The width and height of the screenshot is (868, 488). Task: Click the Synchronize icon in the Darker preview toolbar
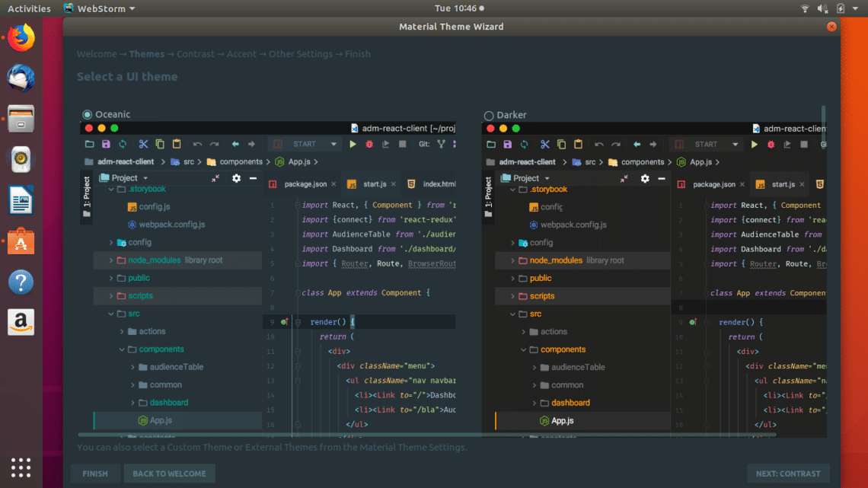tap(525, 145)
